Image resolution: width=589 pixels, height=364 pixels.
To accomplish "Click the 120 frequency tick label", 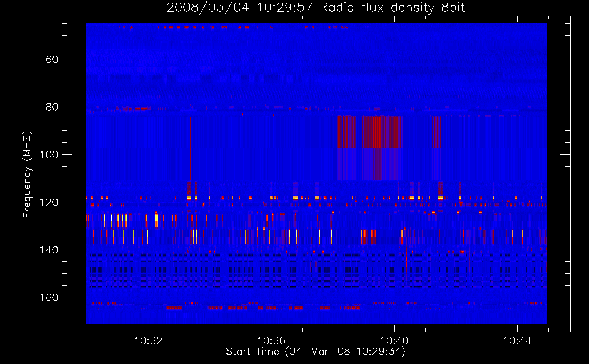I will 49,202.
